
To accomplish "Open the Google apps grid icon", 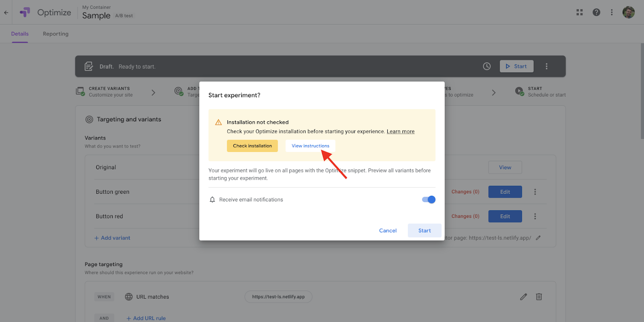I will (580, 12).
